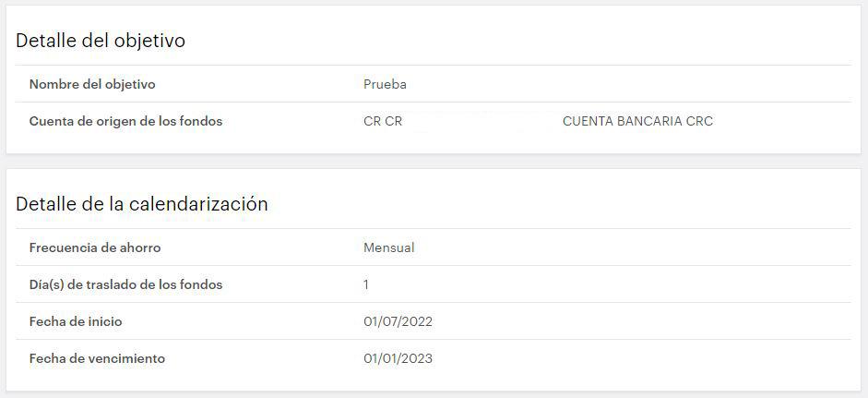Screen dimensions: 868x398
Task: Select 'Cuenta de origen de los fondos' label
Action: (125, 121)
